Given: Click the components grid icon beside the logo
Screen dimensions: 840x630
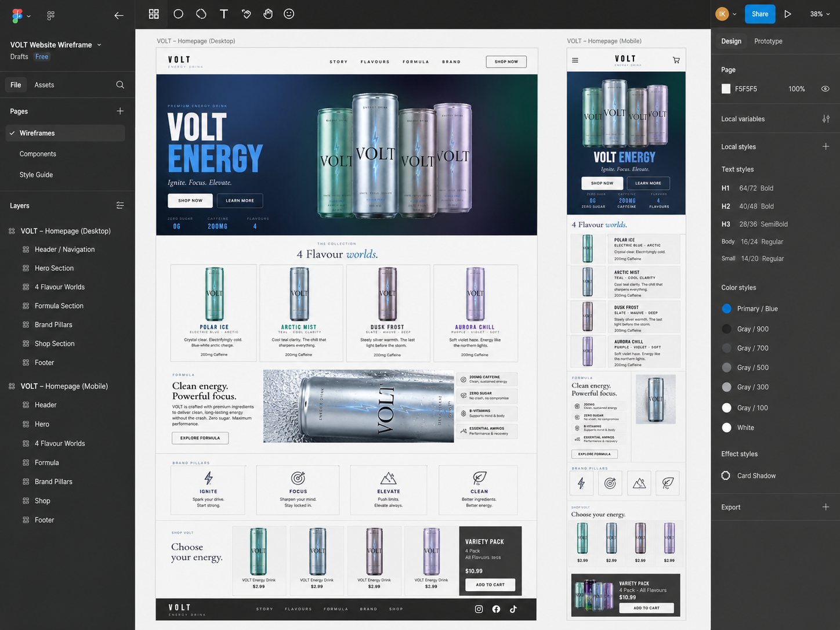Looking at the screenshot, I should [51, 16].
